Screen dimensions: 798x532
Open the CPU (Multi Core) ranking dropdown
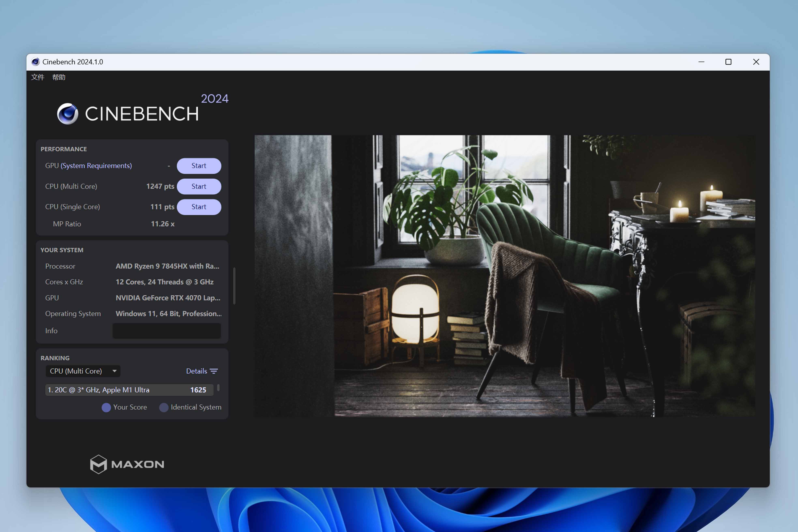click(83, 371)
